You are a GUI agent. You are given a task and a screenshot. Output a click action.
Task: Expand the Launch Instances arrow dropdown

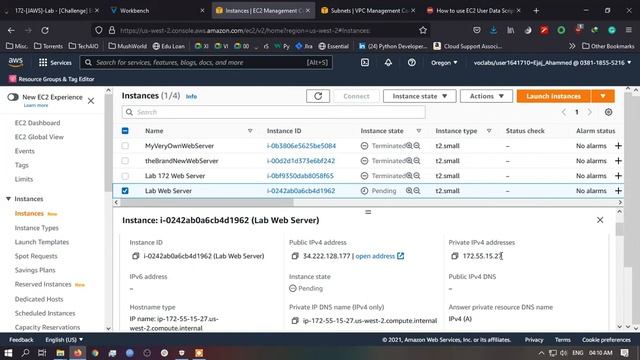[603, 96]
